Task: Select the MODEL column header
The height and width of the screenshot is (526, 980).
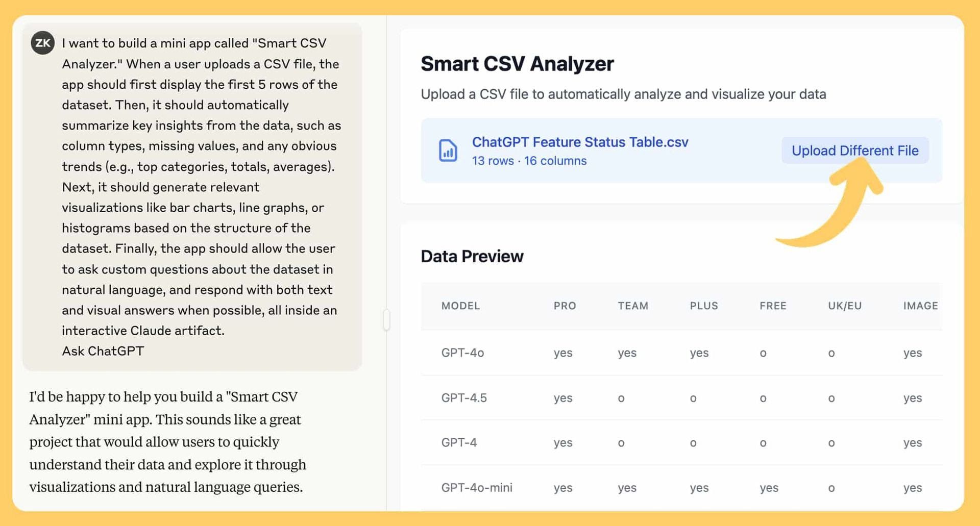Action: (x=460, y=306)
